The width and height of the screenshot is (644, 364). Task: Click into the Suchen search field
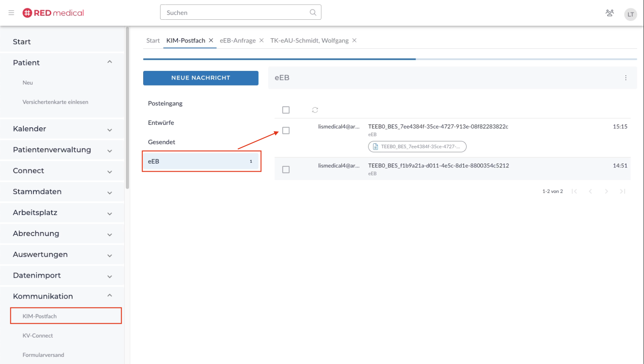point(235,13)
